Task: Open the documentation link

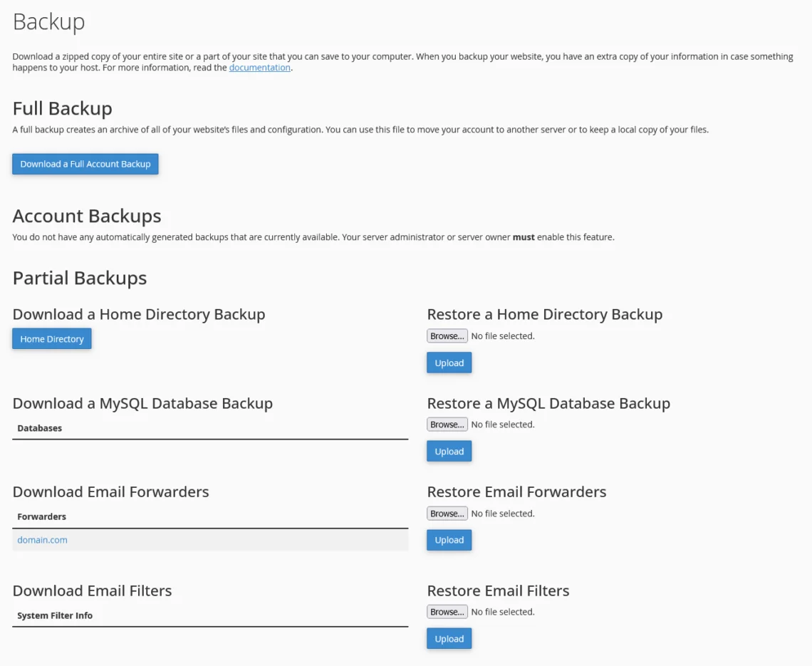Action: point(259,67)
